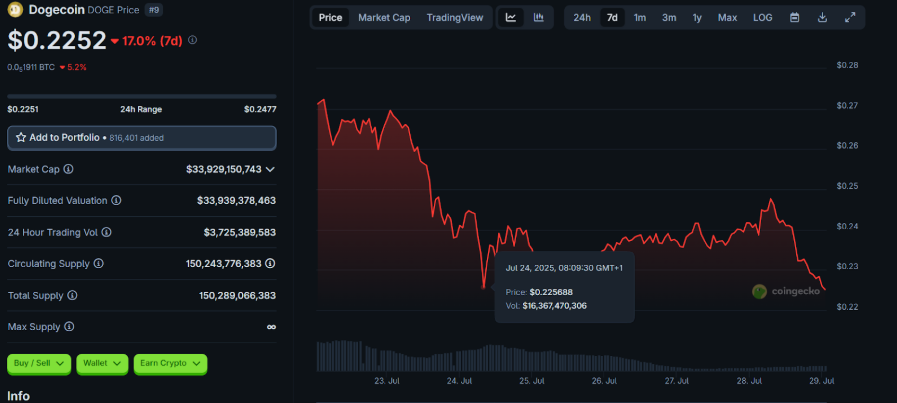Screen dimensions: 897x403
Task: Switch to the TradingView tab
Action: coord(454,18)
